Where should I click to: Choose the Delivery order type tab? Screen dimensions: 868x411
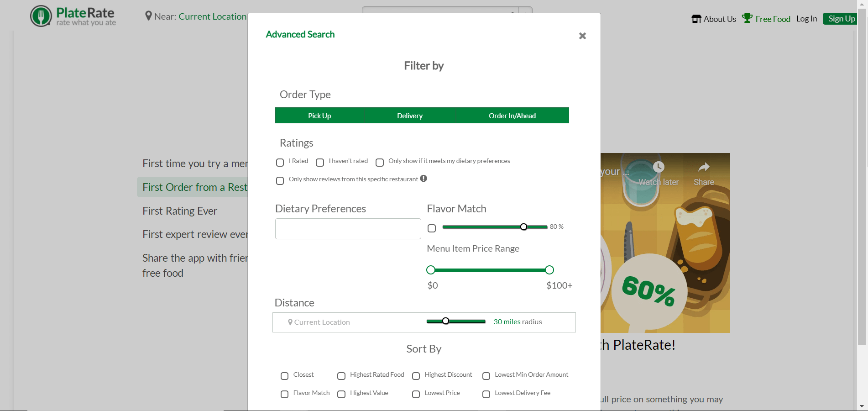point(410,116)
